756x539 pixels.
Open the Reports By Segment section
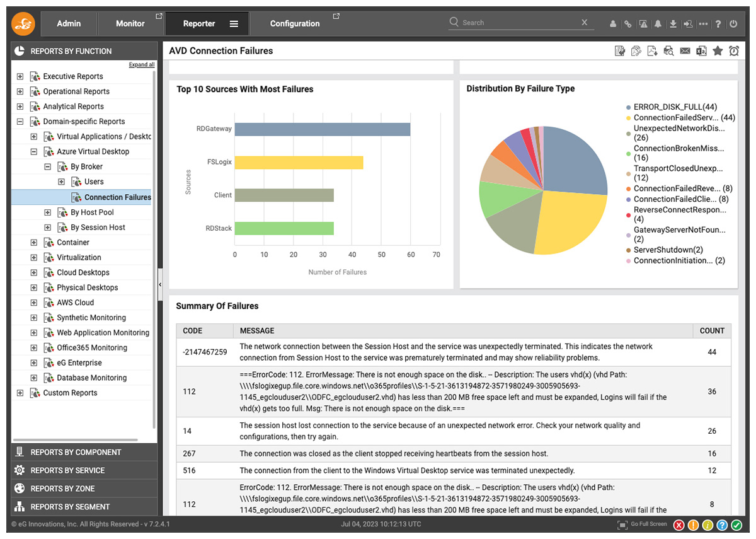[x=84, y=507]
